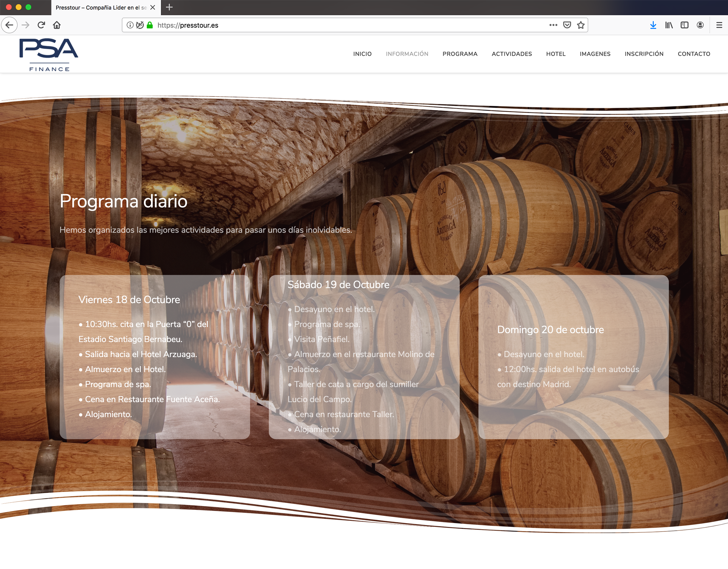The width and height of the screenshot is (728, 569).
Task: Click the INSCRIPCIÓN navigation link
Action: pyautogui.click(x=644, y=54)
